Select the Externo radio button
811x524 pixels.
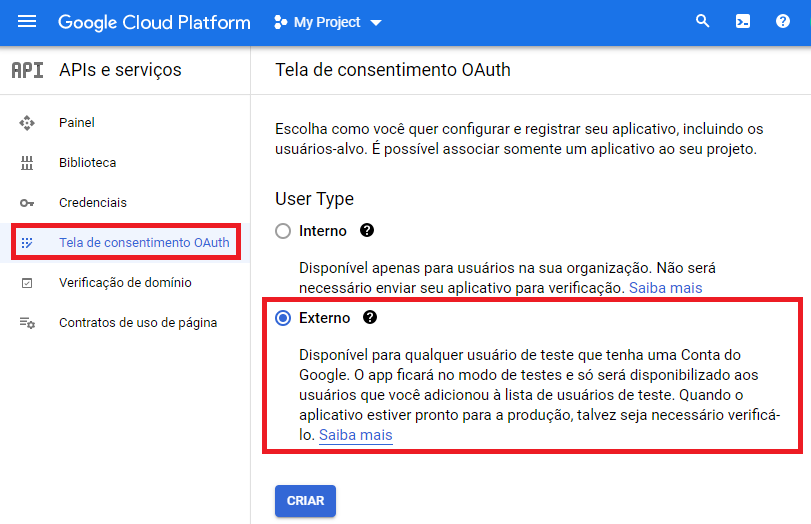pyautogui.click(x=283, y=318)
